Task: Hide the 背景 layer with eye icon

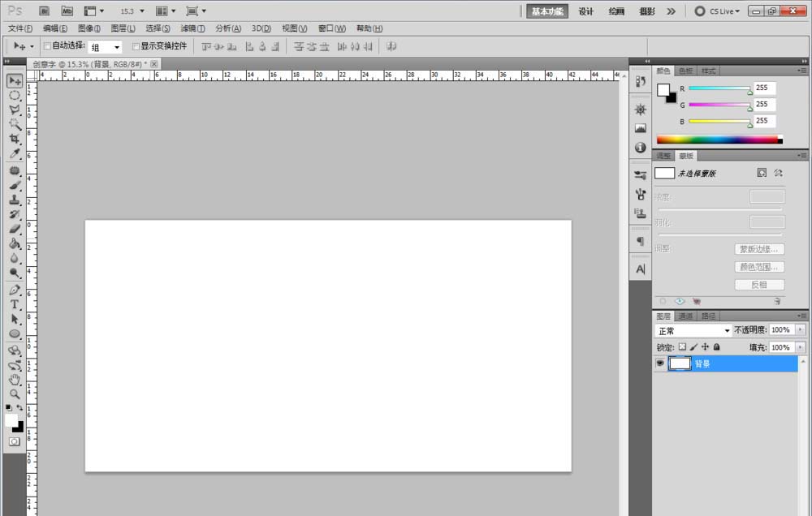Action: point(659,363)
